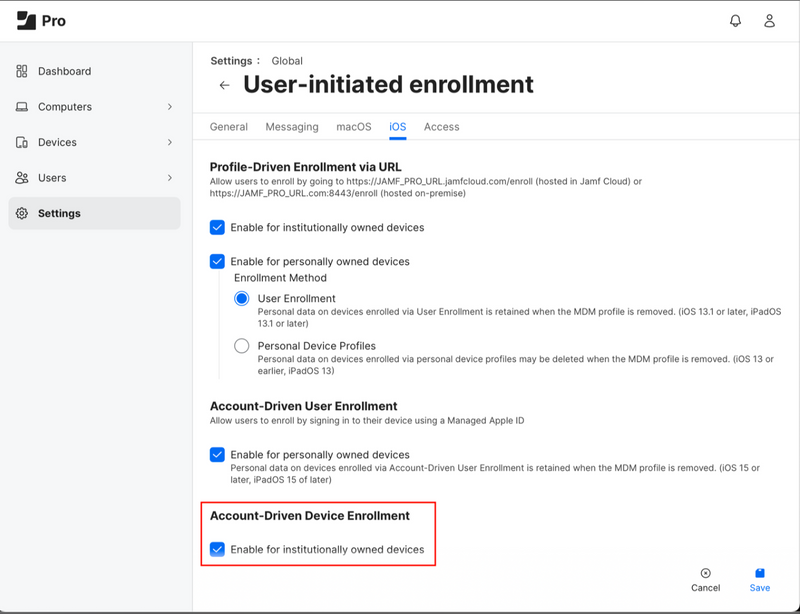Expand the Devices sidebar chevron
The image size is (800, 614).
pos(170,143)
